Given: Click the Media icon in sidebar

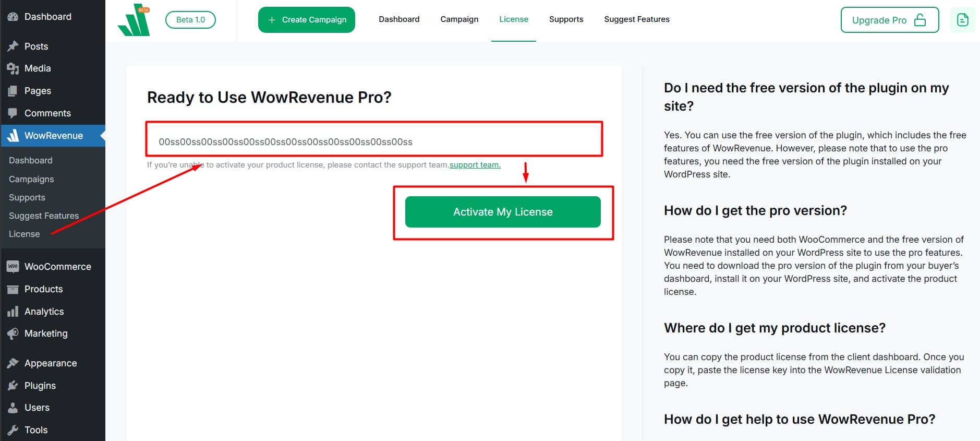Looking at the screenshot, I should coord(13,68).
